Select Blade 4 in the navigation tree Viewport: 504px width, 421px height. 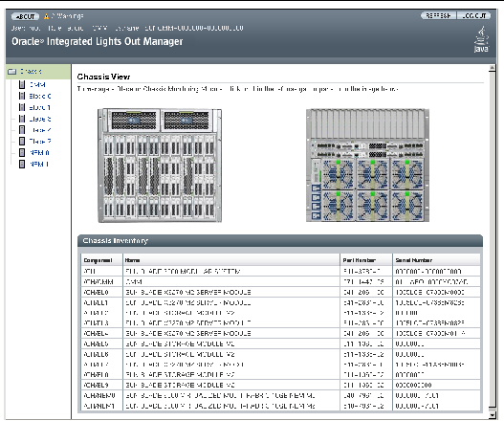coord(41,130)
